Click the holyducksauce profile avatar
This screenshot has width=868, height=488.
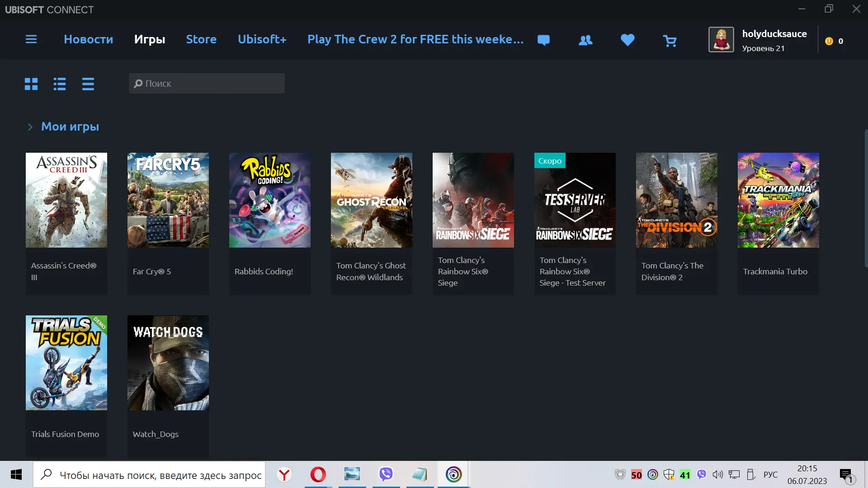(721, 40)
